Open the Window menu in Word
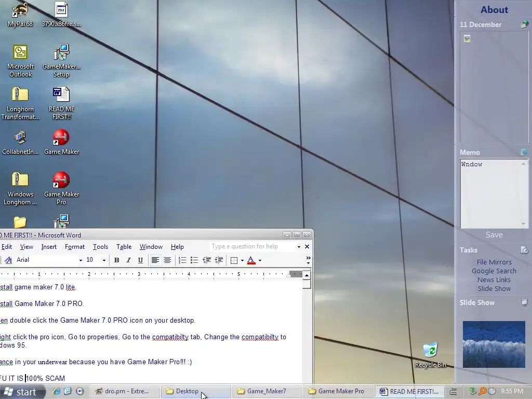 coord(151,247)
